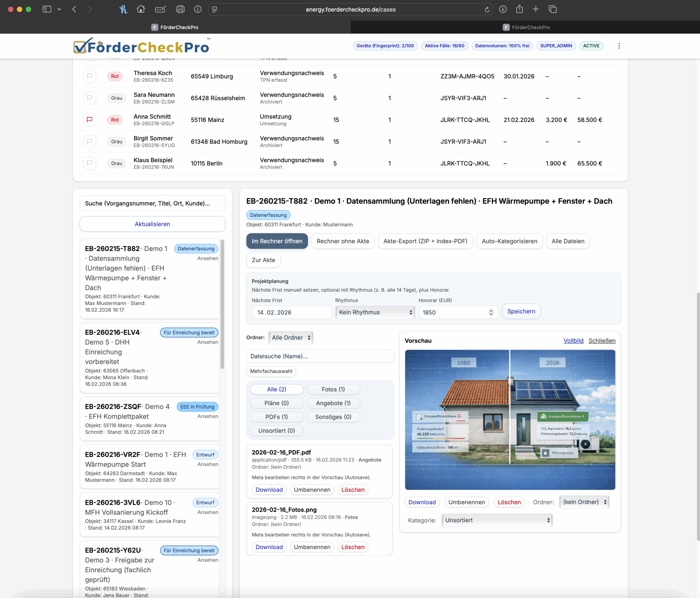Toggle the Unsortiert (0) filter chip
Image resolution: width=700 pixels, height=598 pixels.
(x=277, y=430)
